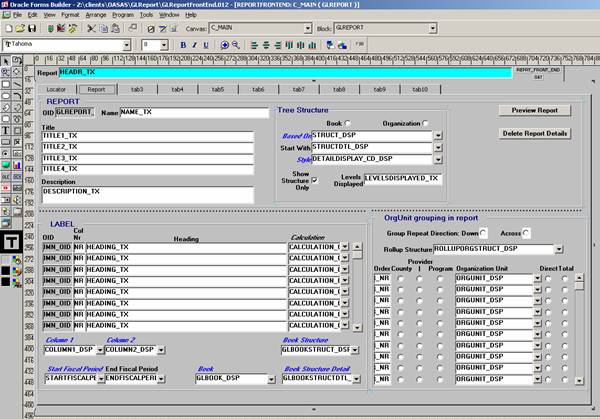Click the Zoom Out magnifier
Screen dimensions: 600x419
[x=236, y=45]
